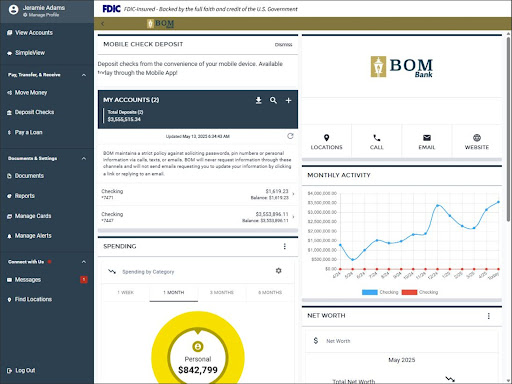This screenshot has width=512, height=384.
Task: Collapse the Documents & Settings section
Action: tap(84, 158)
